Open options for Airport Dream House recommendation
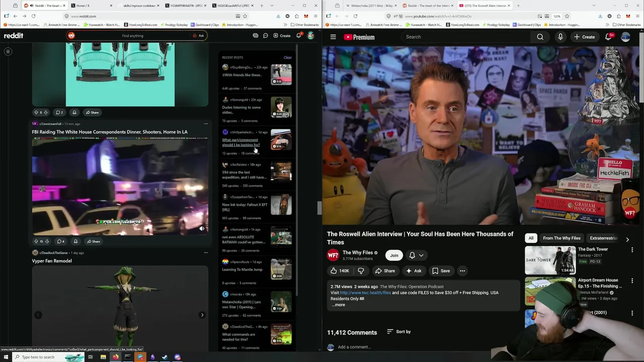The image size is (644, 362). click(632, 281)
